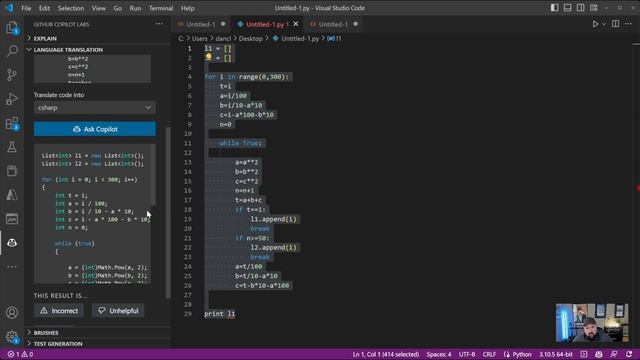The width and height of the screenshot is (640, 360).
Task: Click the Untitled-1.py breadcrumb segment
Action: (x=300, y=38)
